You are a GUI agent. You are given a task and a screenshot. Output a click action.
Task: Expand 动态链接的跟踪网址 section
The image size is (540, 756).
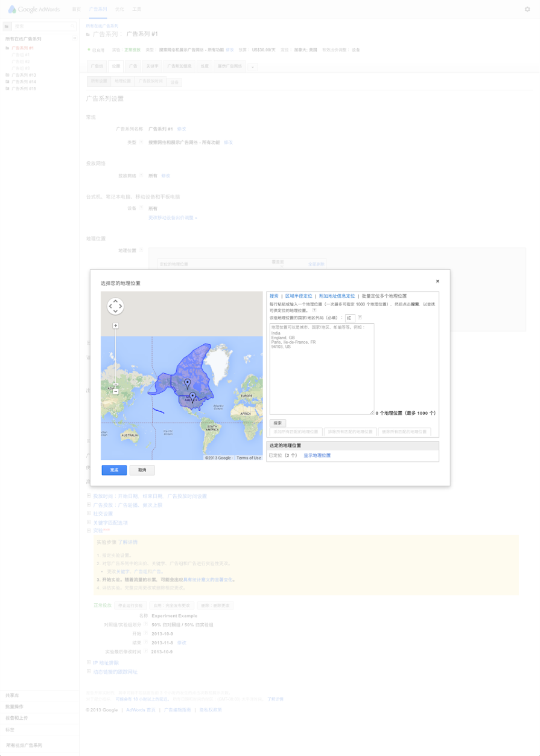[89, 671]
